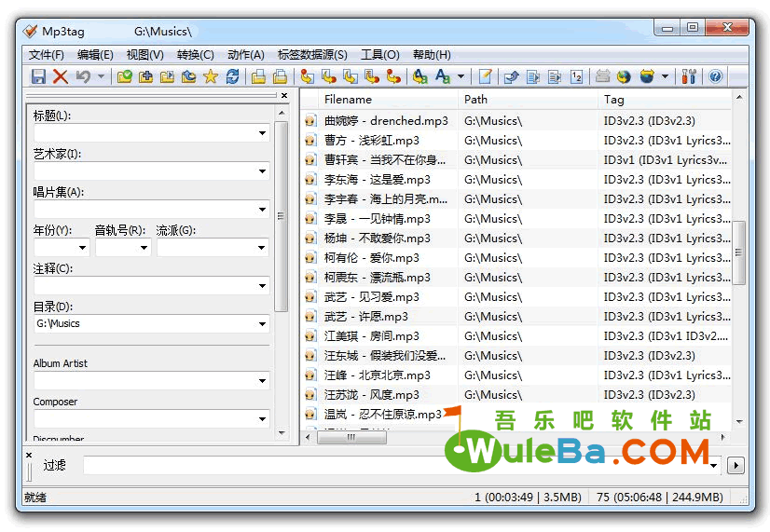Screen dimensions: 770x532
Task: Click the red X Remove tag icon
Action: coord(60,76)
